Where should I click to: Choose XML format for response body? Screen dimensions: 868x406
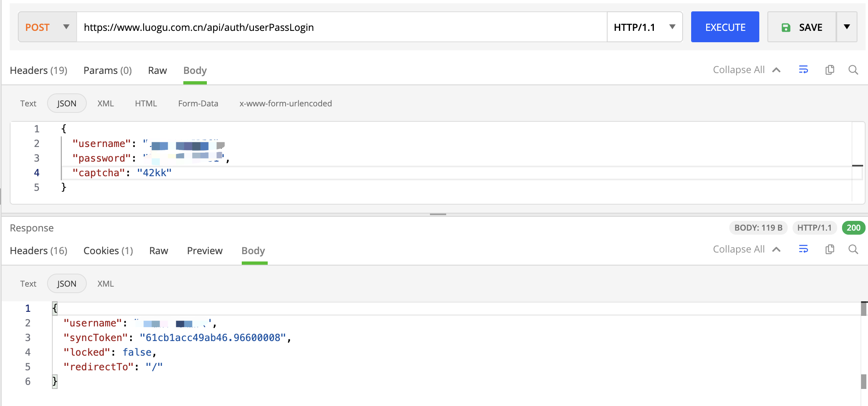(x=105, y=284)
